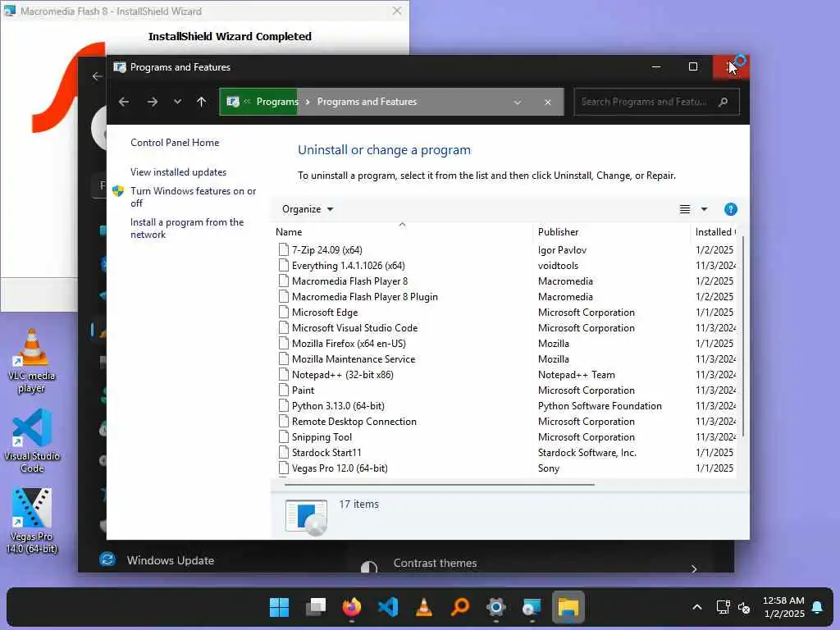Click Igor Pavlov publisher cell

562,249
